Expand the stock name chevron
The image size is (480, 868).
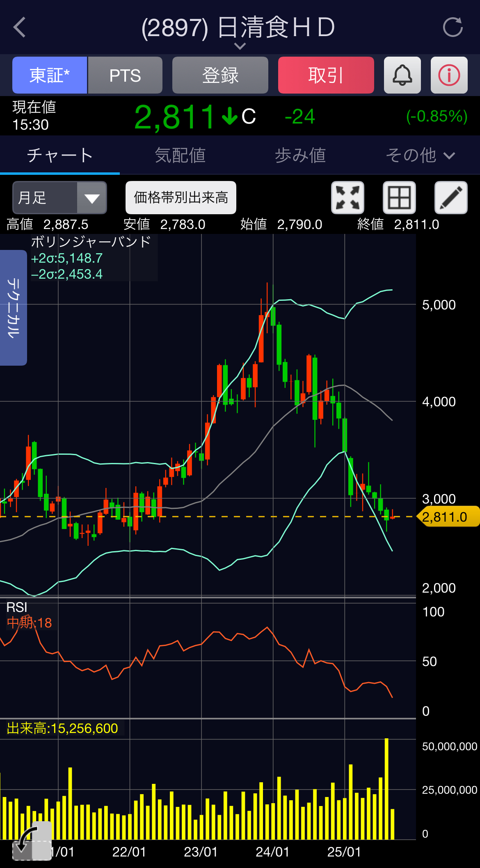pyautogui.click(x=240, y=46)
